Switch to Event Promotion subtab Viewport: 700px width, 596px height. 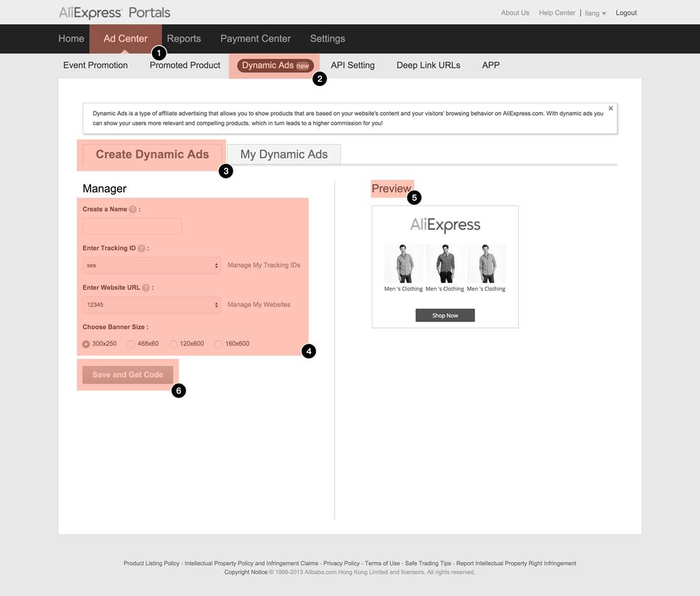coord(96,65)
